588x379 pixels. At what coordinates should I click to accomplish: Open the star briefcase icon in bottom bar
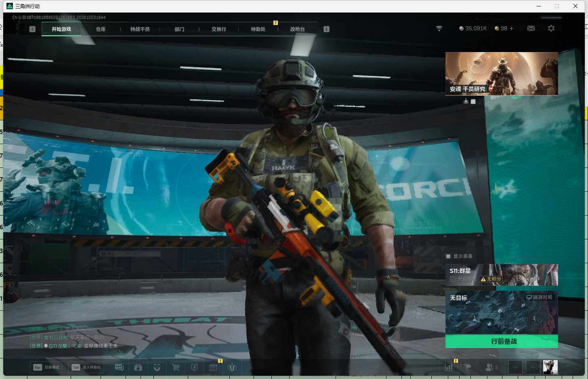(138, 367)
